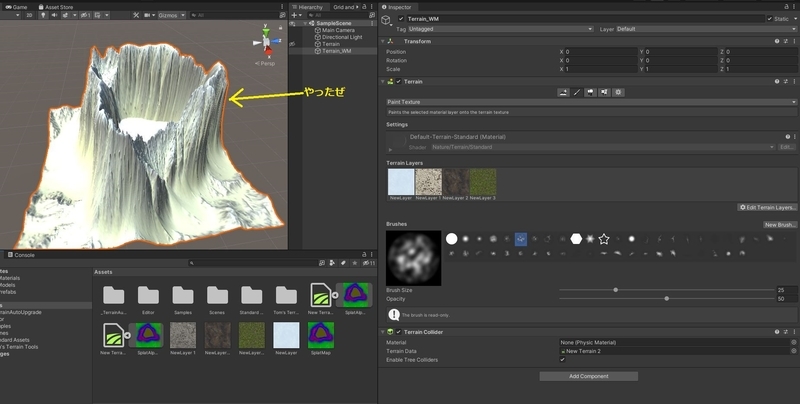Click the favorites star icon in Project

tap(354, 263)
